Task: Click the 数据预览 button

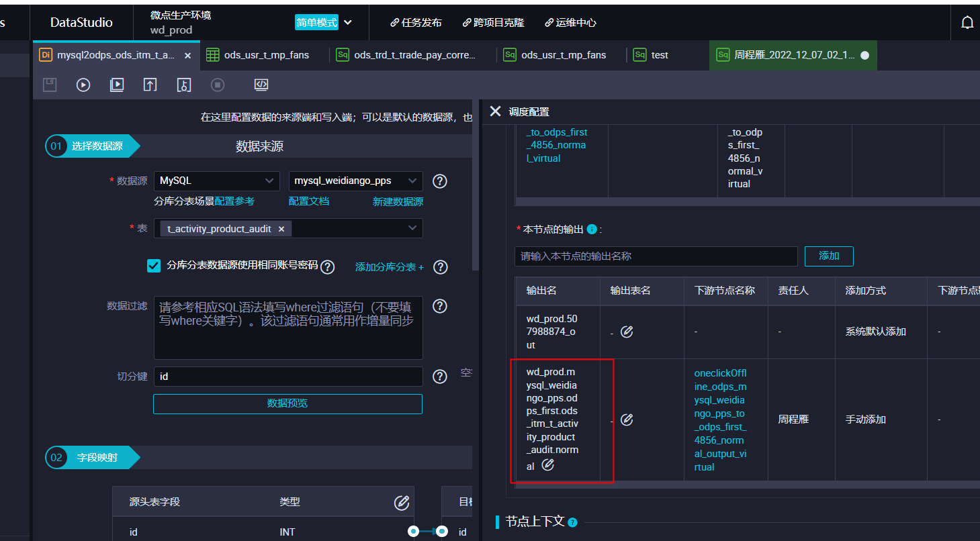Action: click(287, 403)
